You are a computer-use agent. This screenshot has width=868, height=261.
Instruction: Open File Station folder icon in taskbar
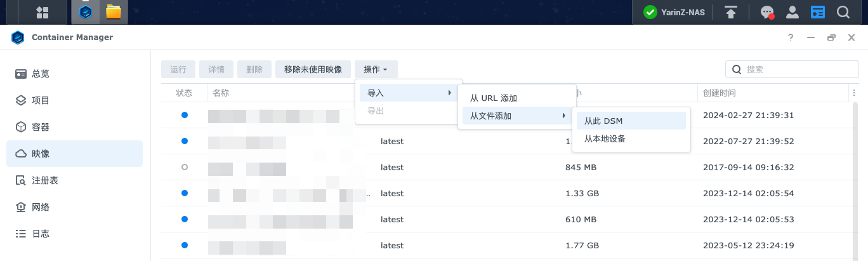pos(114,12)
